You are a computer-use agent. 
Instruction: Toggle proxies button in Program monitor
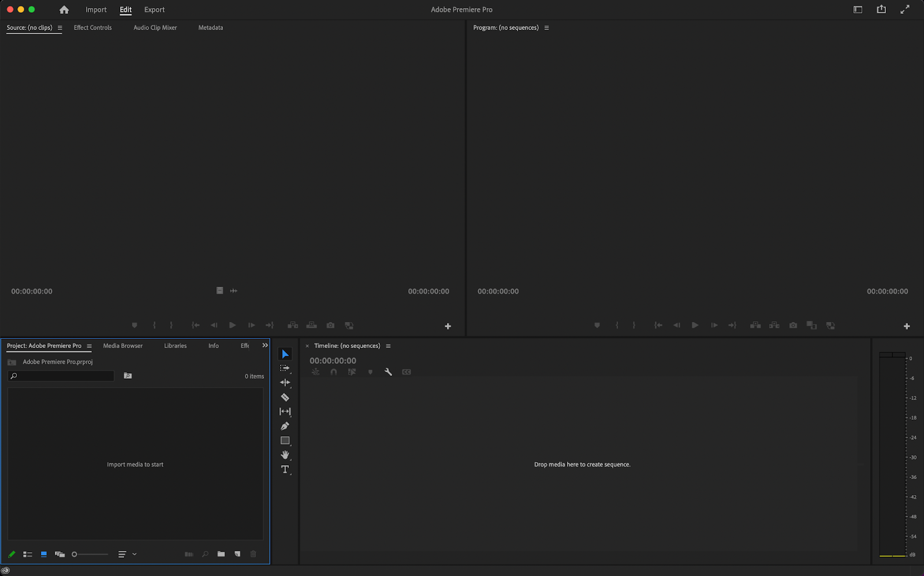point(830,326)
